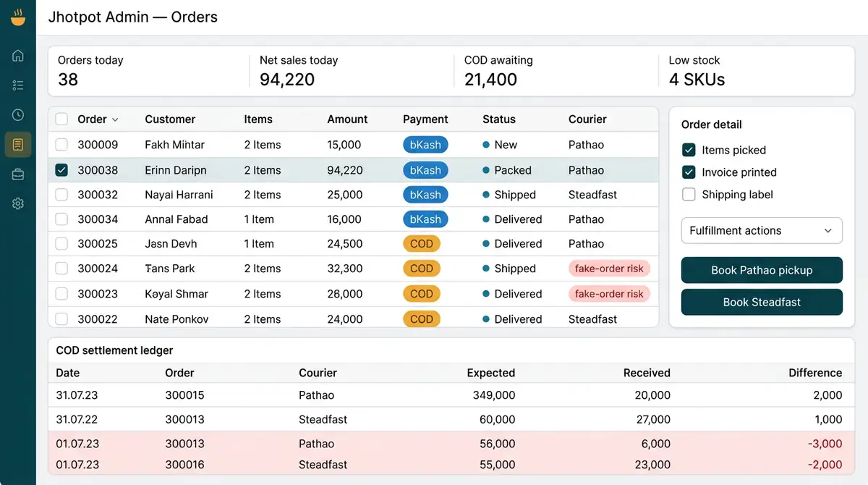Viewport: 868px width, 485px height.
Task: Click the Packed status of order 300038
Action: (507, 170)
